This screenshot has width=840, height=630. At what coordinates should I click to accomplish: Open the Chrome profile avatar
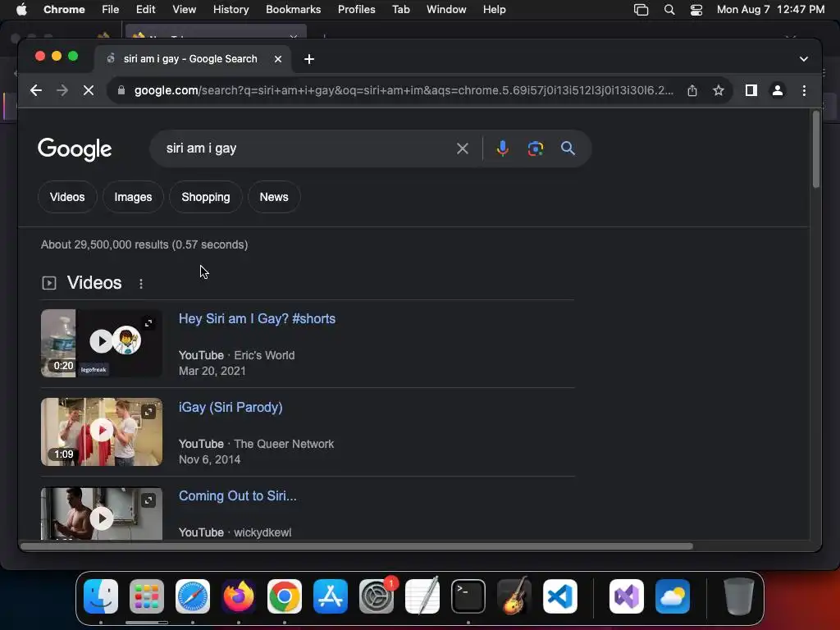(x=778, y=90)
